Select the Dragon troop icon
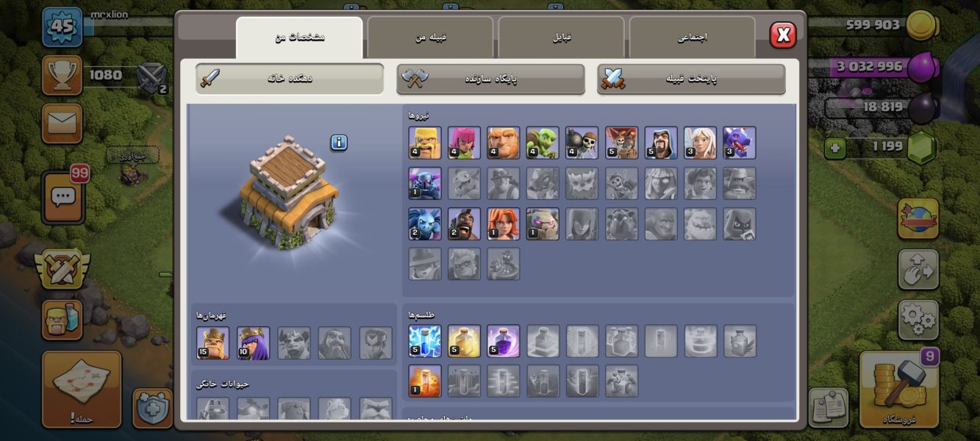This screenshot has width=980, height=441. (740, 143)
